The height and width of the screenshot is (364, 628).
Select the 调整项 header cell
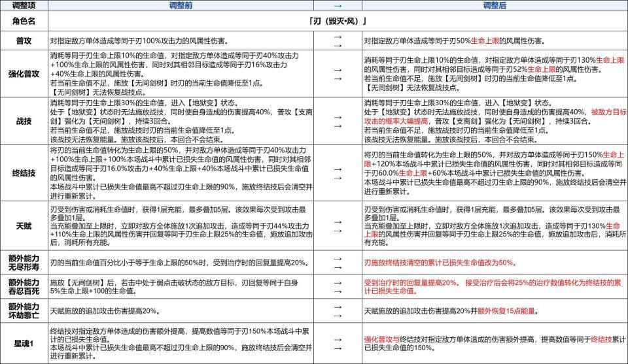click(x=24, y=5)
